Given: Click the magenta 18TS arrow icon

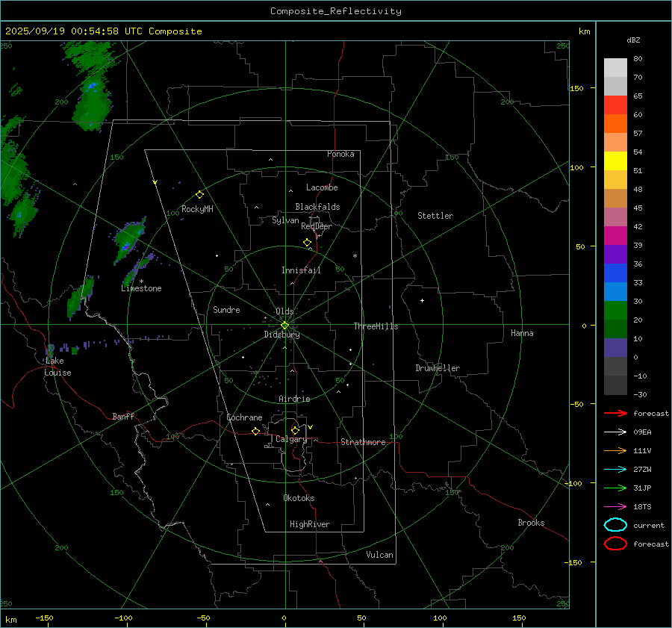Looking at the screenshot, I should tap(615, 506).
